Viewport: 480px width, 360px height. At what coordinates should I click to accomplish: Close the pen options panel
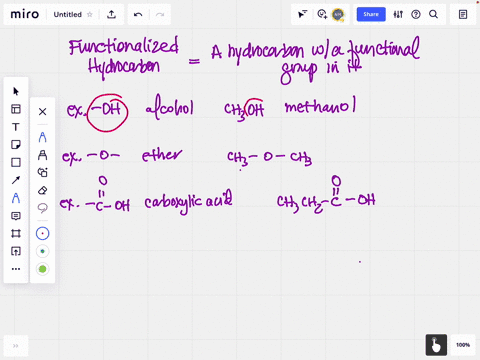[x=42, y=111]
